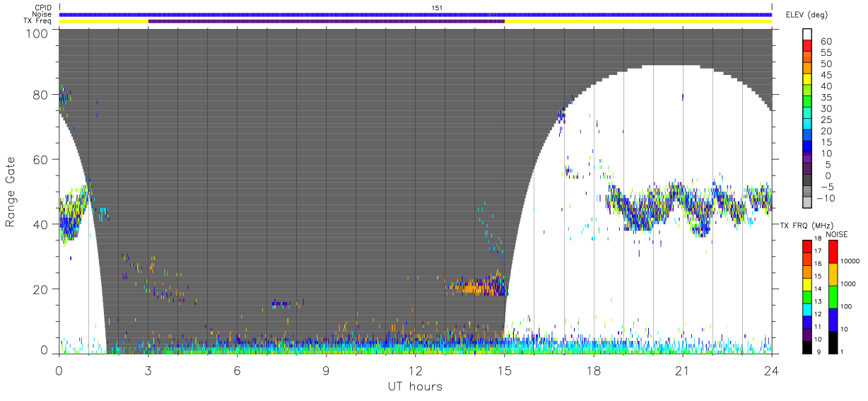Click x-axis tick label 24

click(x=772, y=370)
